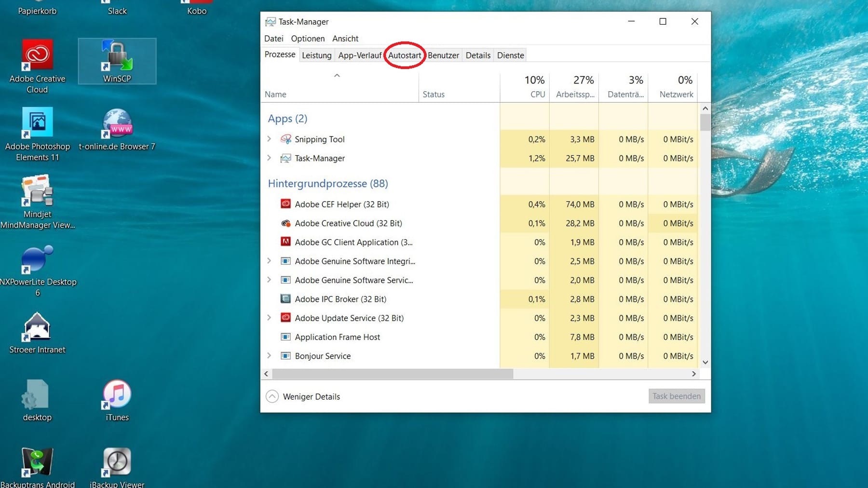The height and width of the screenshot is (488, 868).
Task: Open the Datei menu
Action: (x=274, y=39)
